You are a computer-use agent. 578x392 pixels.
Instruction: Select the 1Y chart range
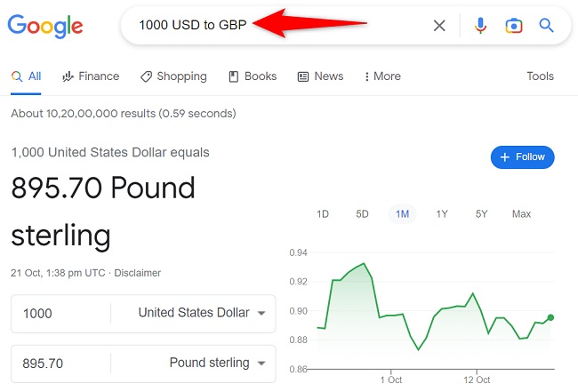[x=442, y=214]
